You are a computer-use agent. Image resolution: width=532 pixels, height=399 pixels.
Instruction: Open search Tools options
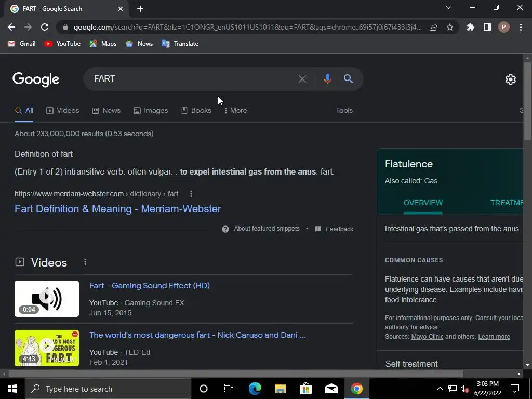(x=344, y=111)
